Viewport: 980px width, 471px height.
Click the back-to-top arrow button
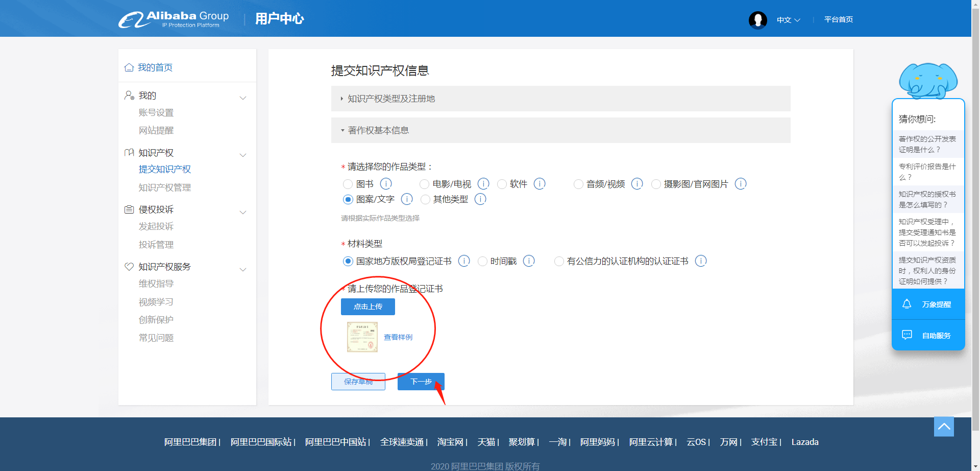[x=944, y=427]
